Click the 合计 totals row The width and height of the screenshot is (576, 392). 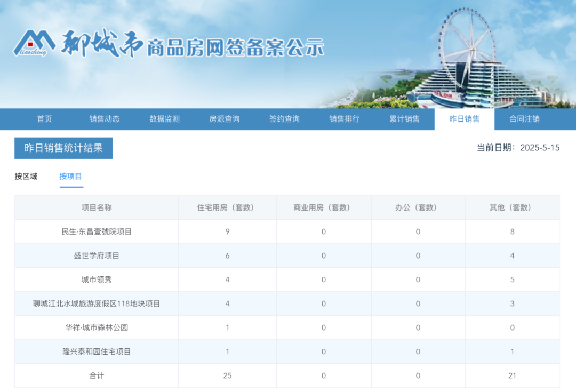(96, 375)
